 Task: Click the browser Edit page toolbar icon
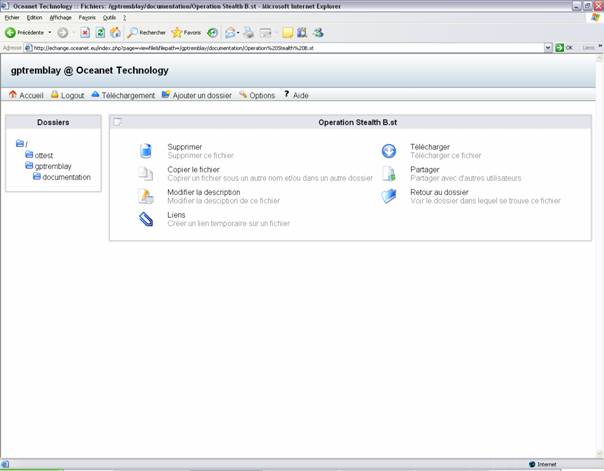point(265,33)
